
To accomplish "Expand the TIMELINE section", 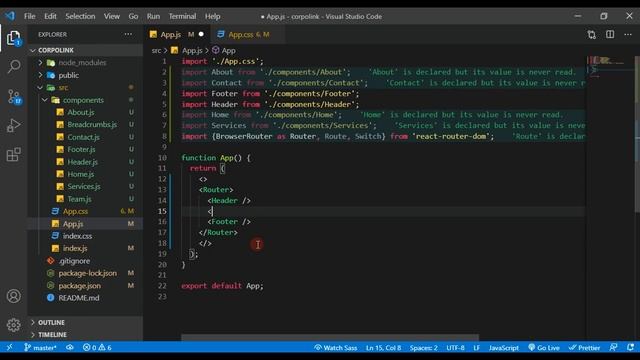I will pyautogui.click(x=85, y=335).
